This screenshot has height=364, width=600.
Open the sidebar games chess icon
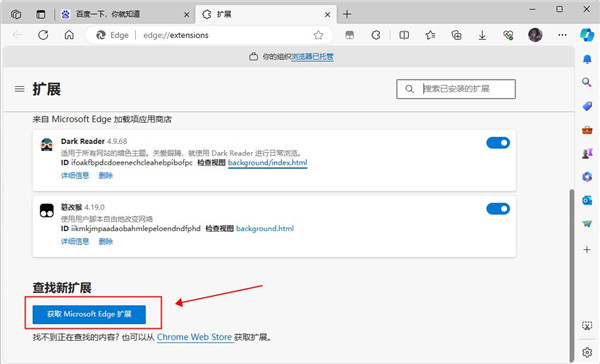(587, 153)
